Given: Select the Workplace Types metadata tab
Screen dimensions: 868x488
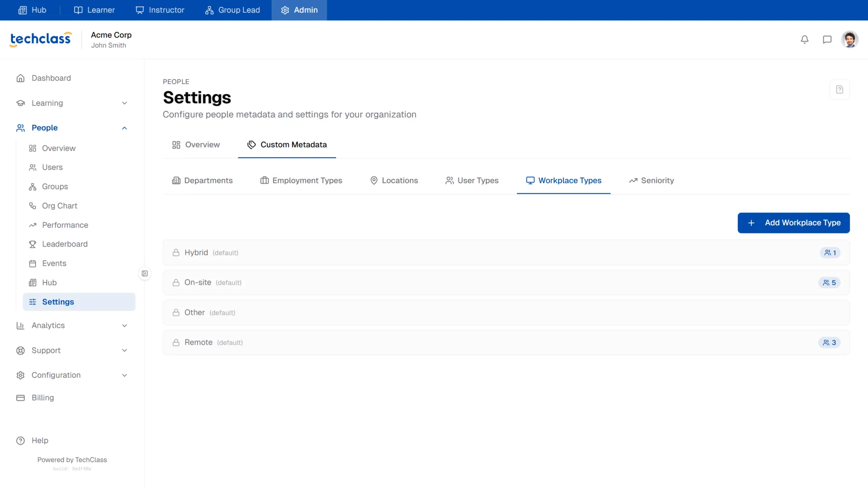Looking at the screenshot, I should click(x=563, y=181).
